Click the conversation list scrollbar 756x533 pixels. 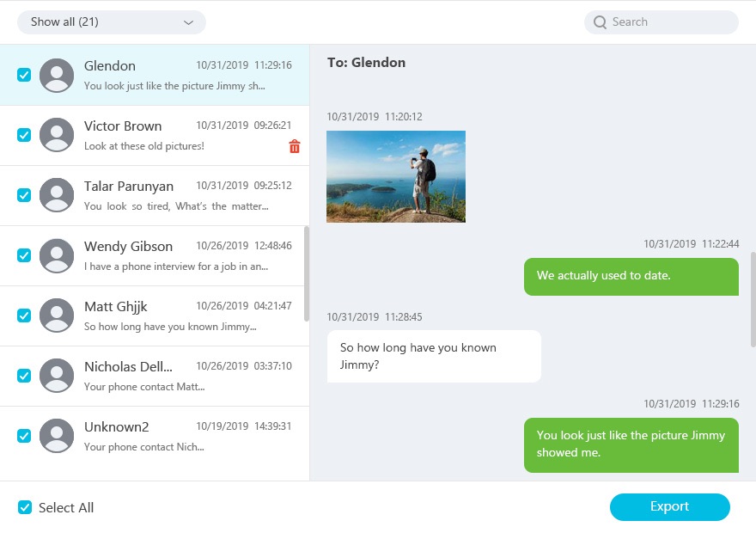click(x=307, y=273)
